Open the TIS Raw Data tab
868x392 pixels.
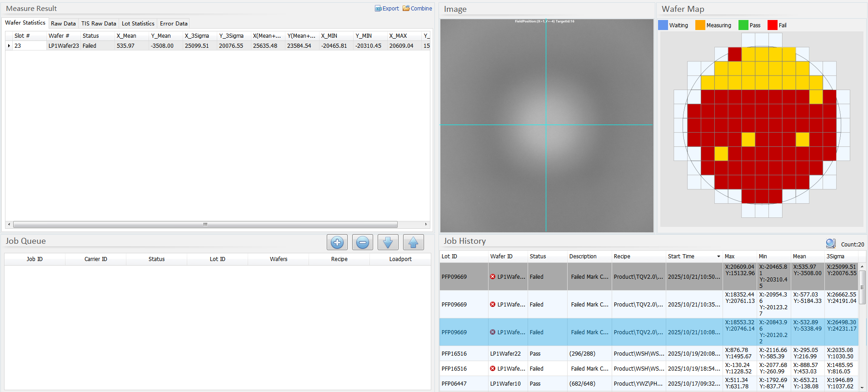[x=99, y=24]
